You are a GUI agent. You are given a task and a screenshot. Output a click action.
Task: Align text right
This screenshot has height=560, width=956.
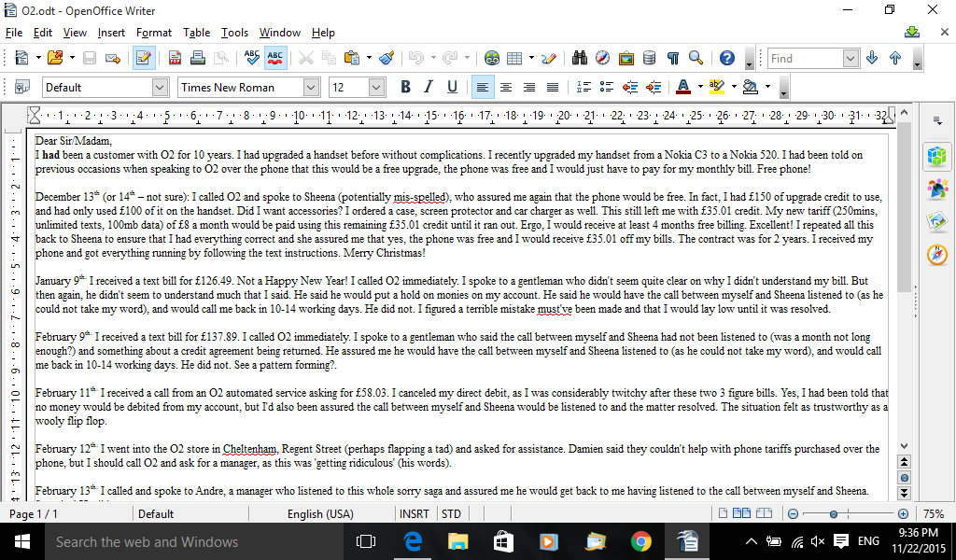click(529, 87)
